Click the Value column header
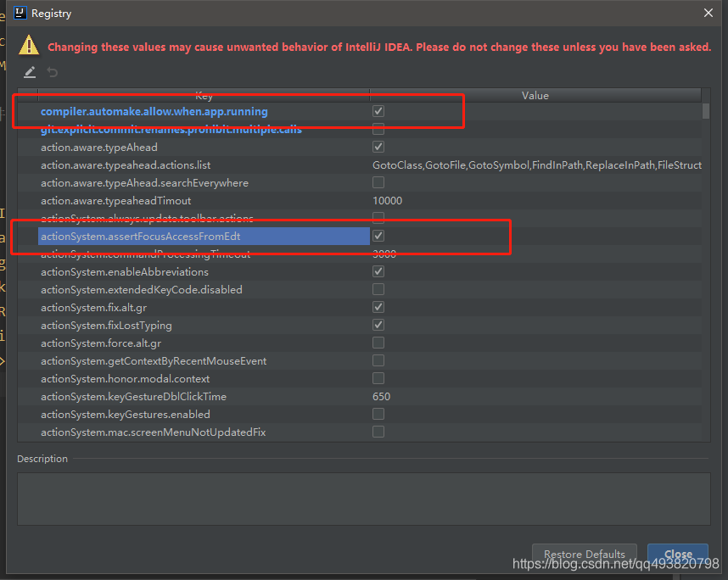Screen dimensions: 728x580 (x=535, y=95)
